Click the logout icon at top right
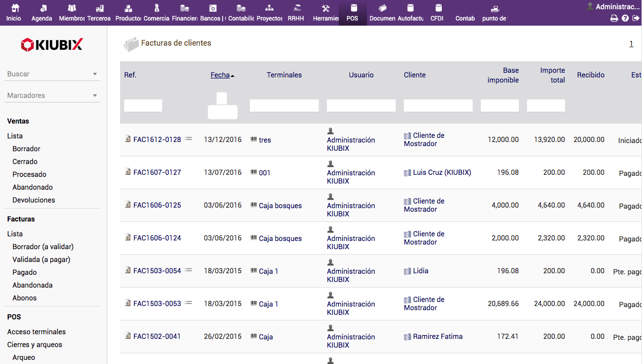 (636, 18)
